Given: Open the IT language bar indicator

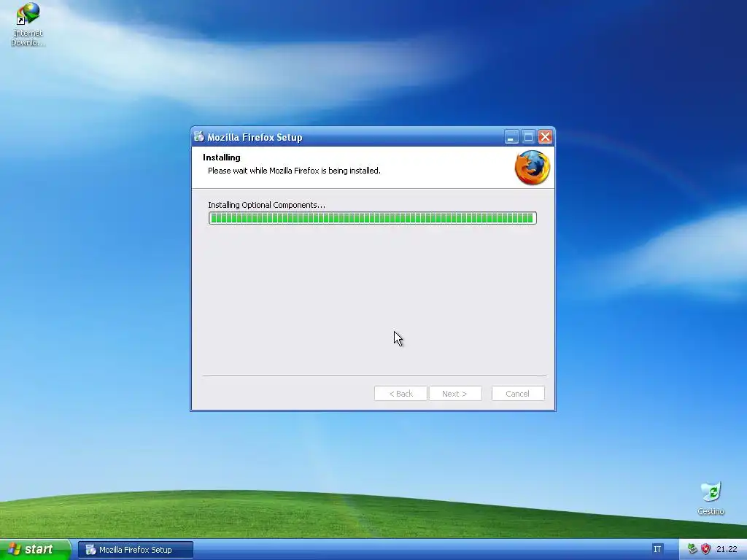Looking at the screenshot, I should pyautogui.click(x=657, y=549).
